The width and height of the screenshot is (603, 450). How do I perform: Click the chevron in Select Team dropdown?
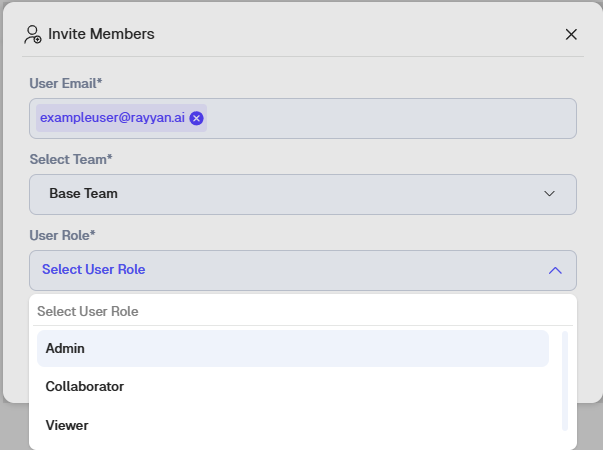[x=549, y=194]
